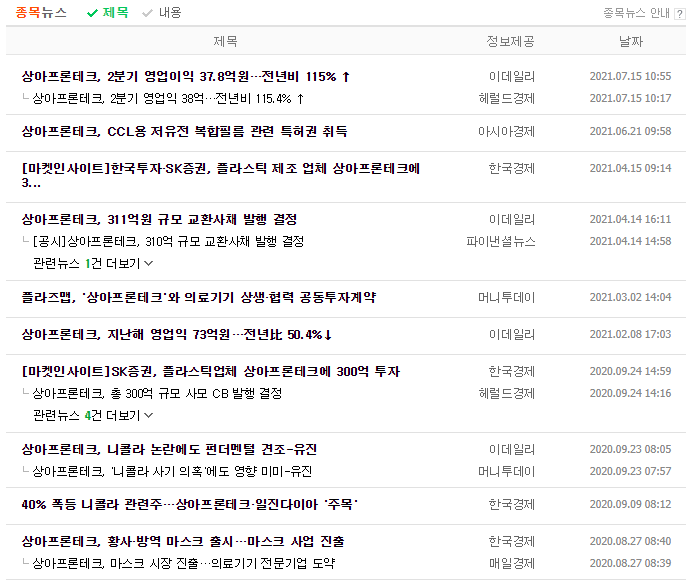Screen dimensions: 694x584
Task: Select source 머니투데이 in the 플라즈맵 row
Action: [506, 297]
